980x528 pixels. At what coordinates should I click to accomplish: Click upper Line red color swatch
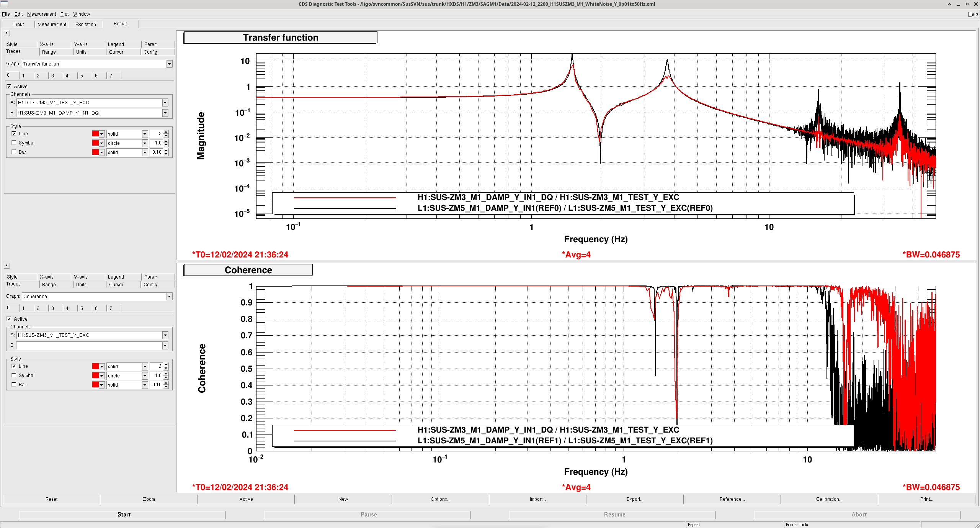click(x=95, y=134)
